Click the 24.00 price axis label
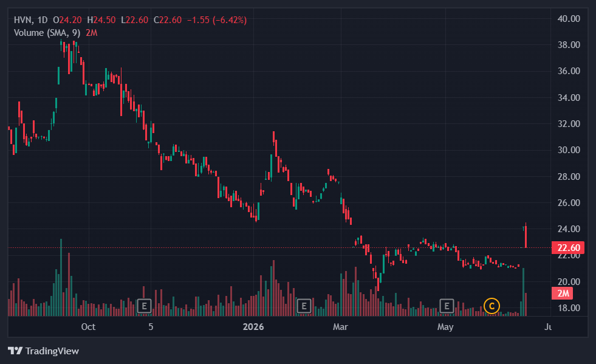The height and width of the screenshot is (364, 596). pos(569,229)
